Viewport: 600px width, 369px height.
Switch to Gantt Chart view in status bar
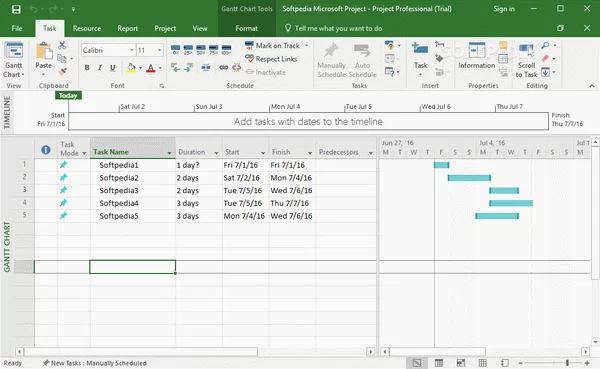click(x=417, y=362)
